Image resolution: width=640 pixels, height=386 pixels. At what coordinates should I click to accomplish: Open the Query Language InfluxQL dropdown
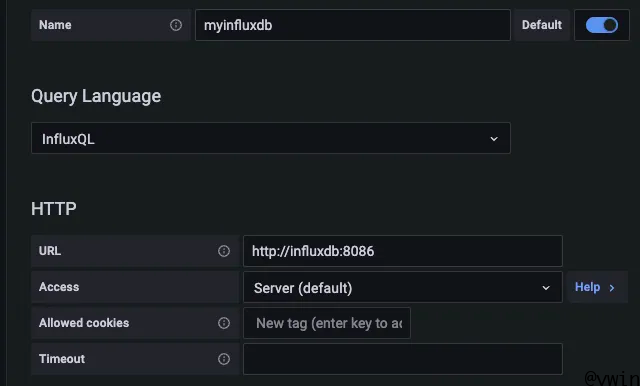271,138
